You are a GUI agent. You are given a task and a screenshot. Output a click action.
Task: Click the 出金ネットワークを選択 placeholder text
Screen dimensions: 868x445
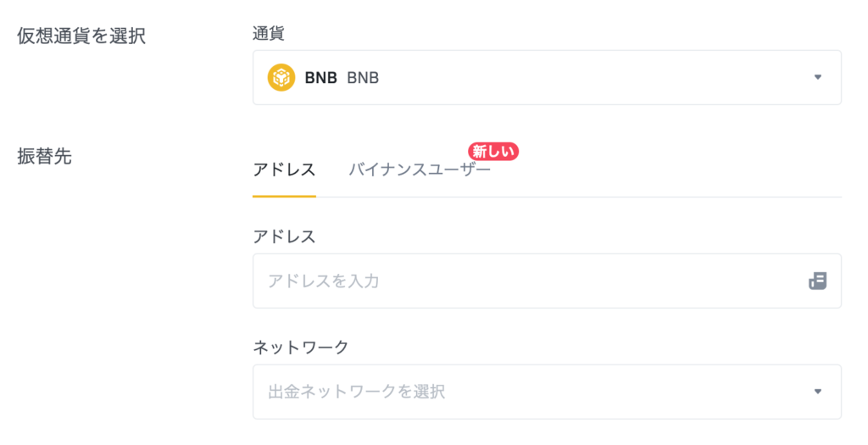click(x=357, y=392)
